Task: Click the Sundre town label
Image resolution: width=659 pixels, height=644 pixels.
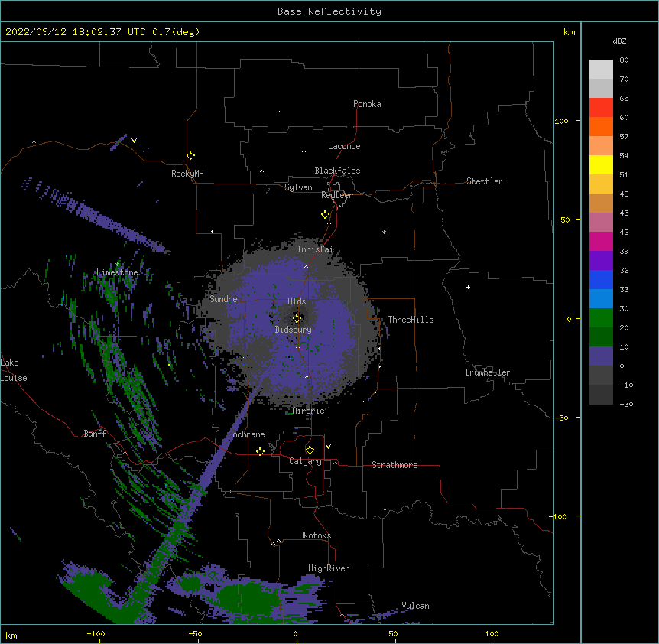Action: click(x=223, y=299)
